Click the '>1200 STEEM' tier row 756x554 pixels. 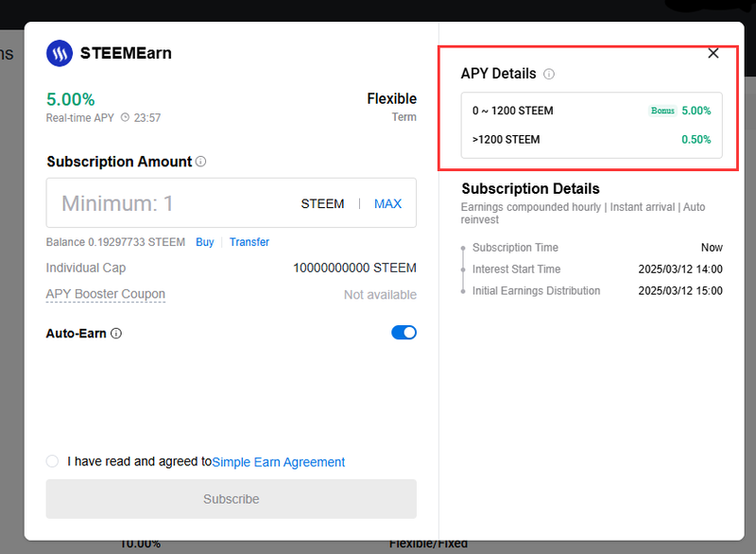click(x=592, y=139)
